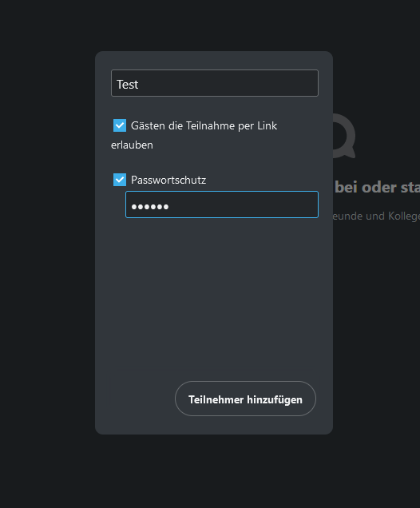Click the blue checkmark icon for guest link
Screen dimensions: 420x508
(120, 125)
